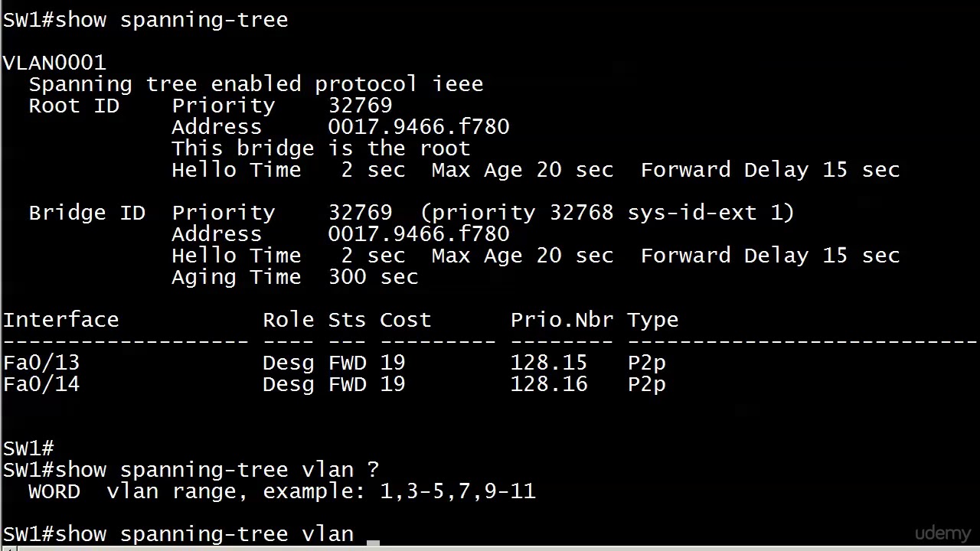This screenshot has width=980, height=551.
Task: Place cursor at the terminal command prompt end
Action: tap(372, 534)
